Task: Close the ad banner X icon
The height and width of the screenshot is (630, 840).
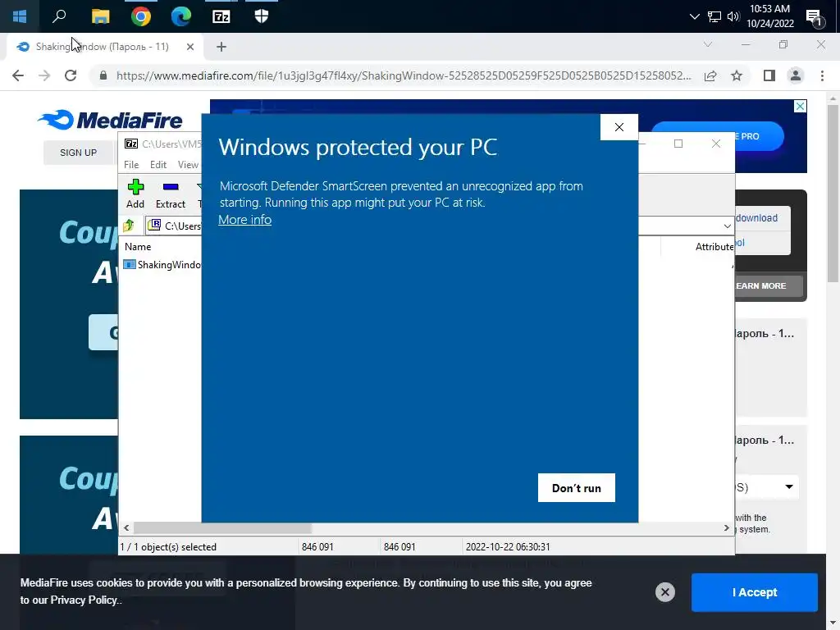Action: pyautogui.click(x=800, y=106)
